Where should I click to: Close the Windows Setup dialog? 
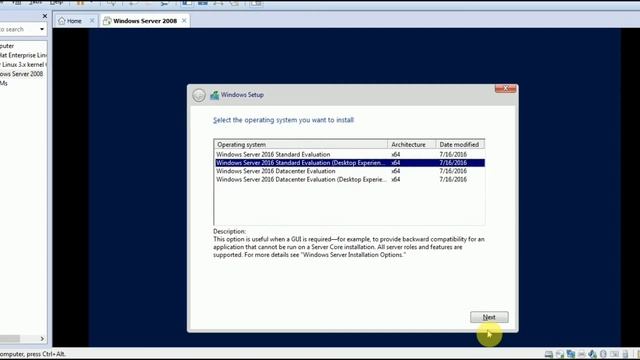point(505,89)
